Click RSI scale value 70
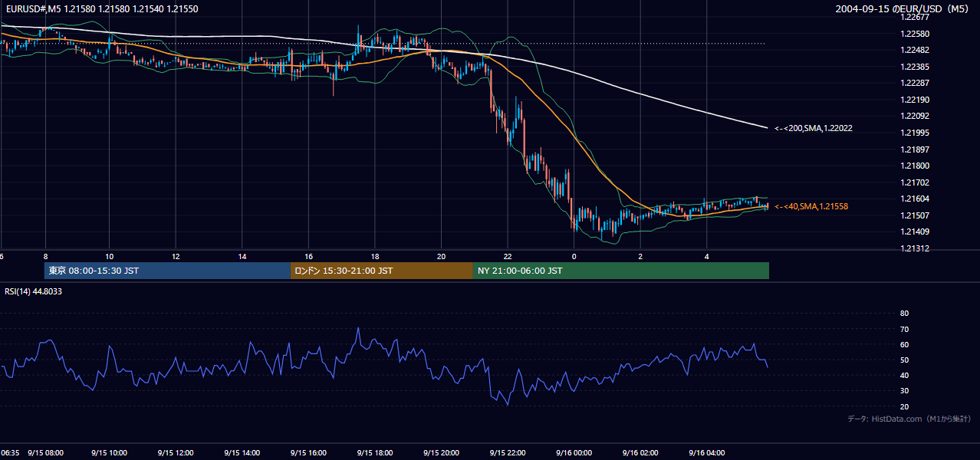Viewport: 980px width, 460px height. 904,329
